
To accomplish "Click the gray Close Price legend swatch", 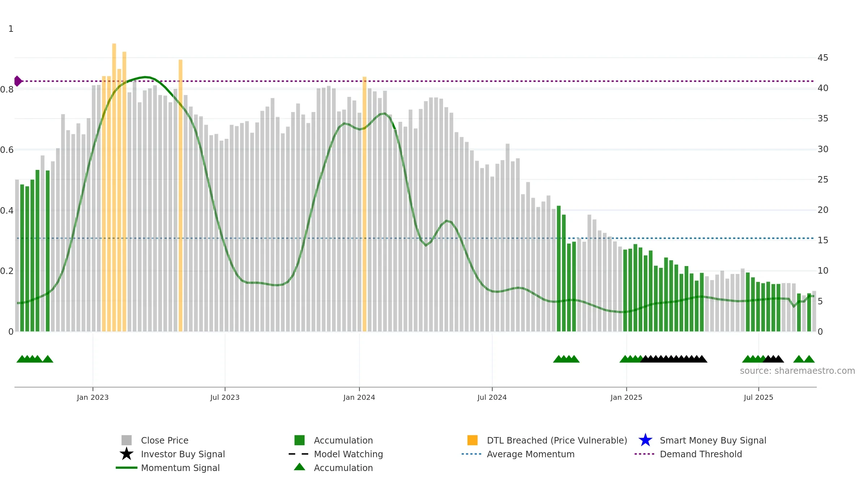I will click(x=127, y=440).
